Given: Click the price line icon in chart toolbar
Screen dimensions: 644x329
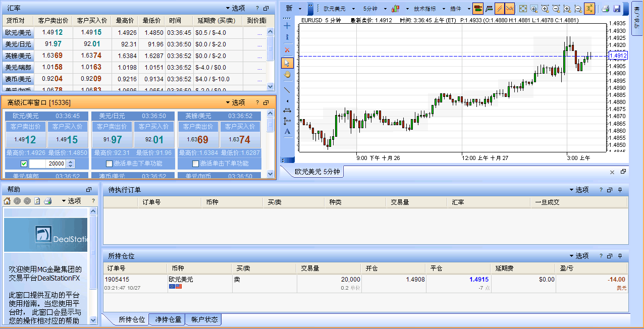Looking at the screenshot, I should click(x=489, y=9).
